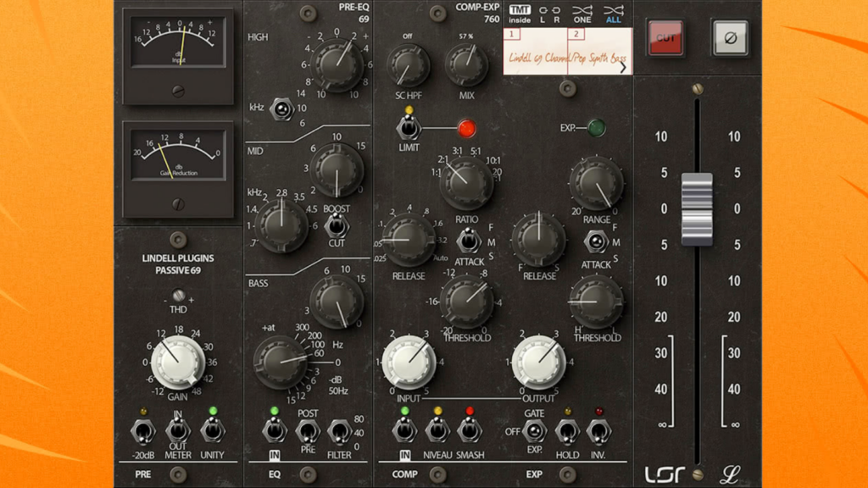
Task: Click the EQ section screw button
Action: click(x=308, y=474)
